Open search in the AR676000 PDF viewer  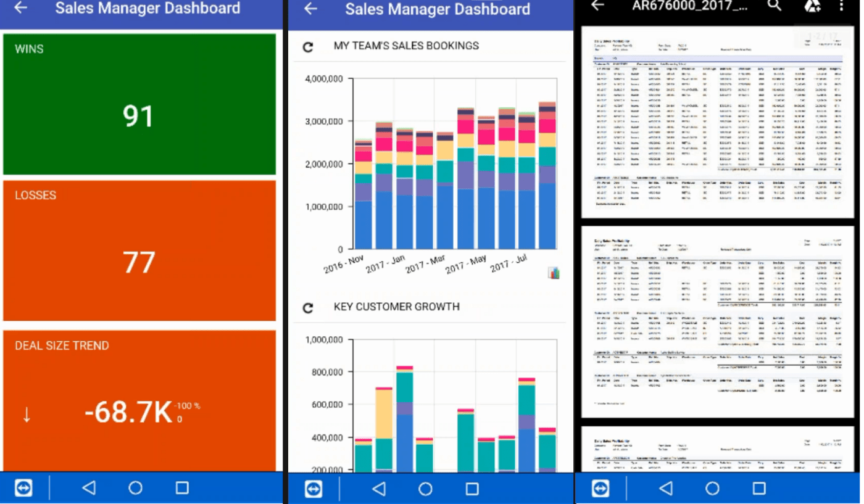click(x=774, y=6)
